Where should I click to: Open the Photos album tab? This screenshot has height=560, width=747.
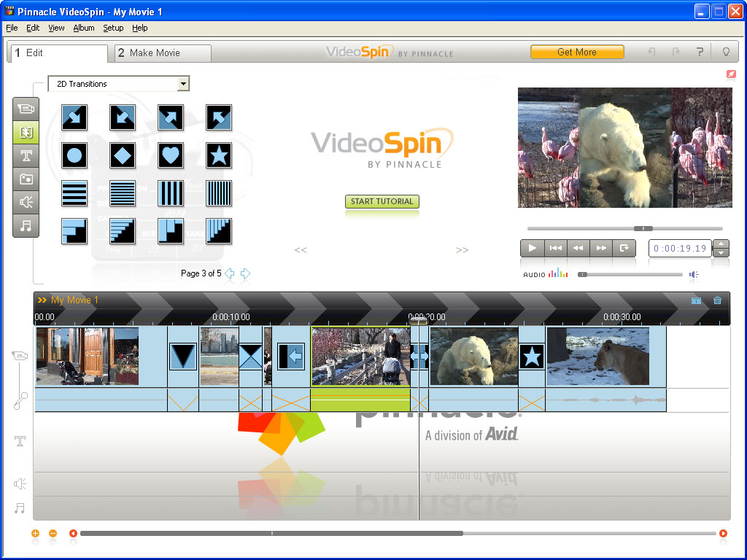tap(26, 179)
